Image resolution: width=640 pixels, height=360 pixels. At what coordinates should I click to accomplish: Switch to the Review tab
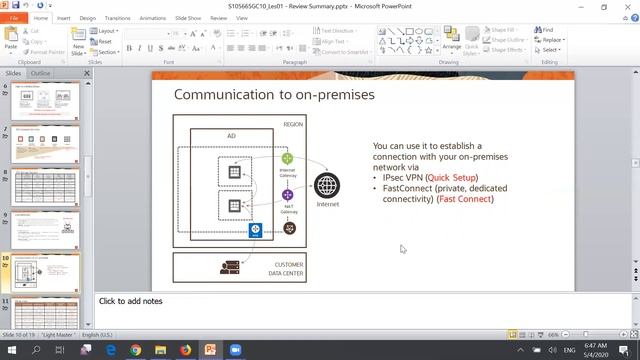coord(218,18)
